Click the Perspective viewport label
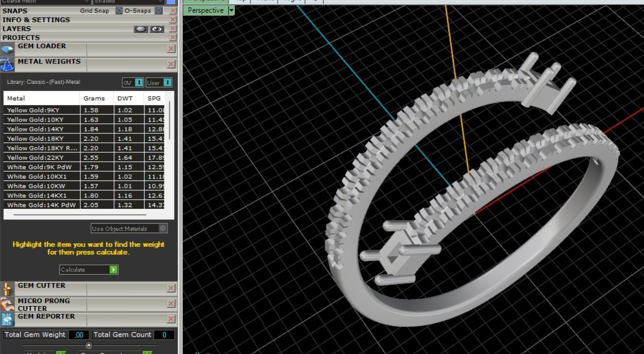This screenshot has width=644, height=354. (205, 10)
